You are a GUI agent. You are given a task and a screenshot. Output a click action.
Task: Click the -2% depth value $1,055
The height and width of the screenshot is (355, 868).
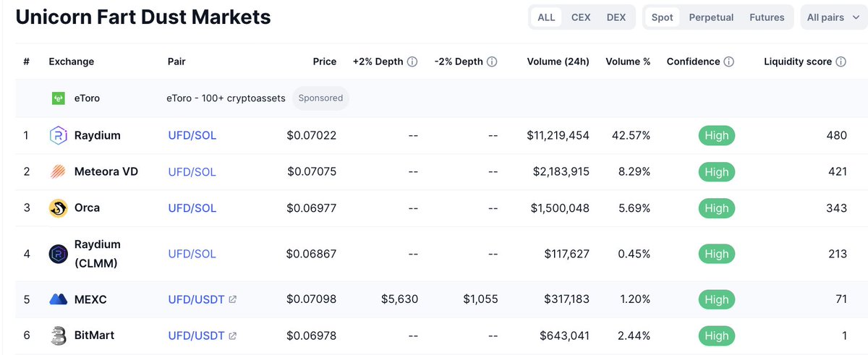coord(480,299)
